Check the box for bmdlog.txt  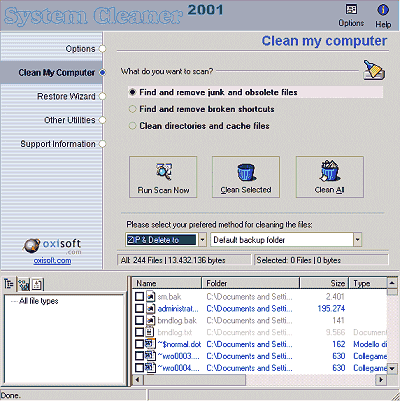click(x=139, y=332)
